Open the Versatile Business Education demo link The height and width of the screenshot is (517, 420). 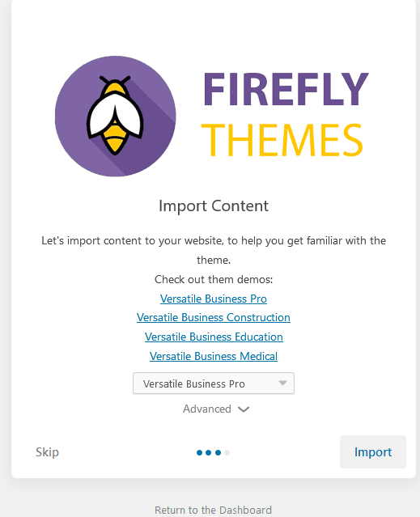coord(214,337)
